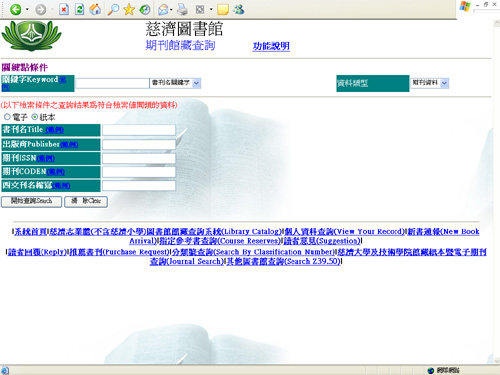
Task: Open the example link beside 西文刊名縮寫
Action: 61,186
